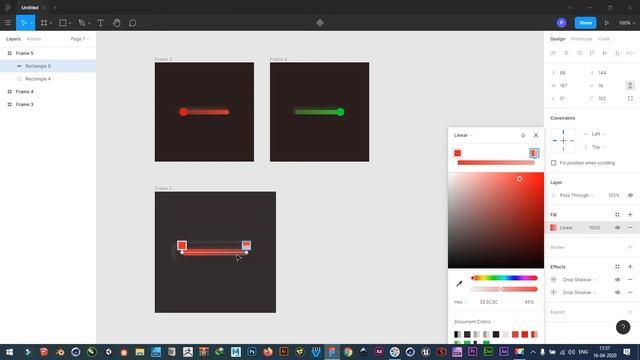Click the Share button
The height and width of the screenshot is (360, 640).
click(x=585, y=23)
